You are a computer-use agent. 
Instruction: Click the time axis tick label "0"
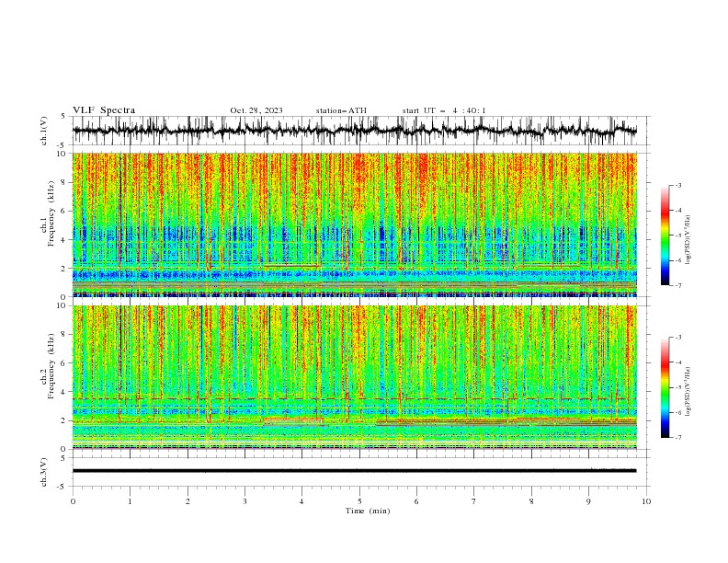pos(73,501)
